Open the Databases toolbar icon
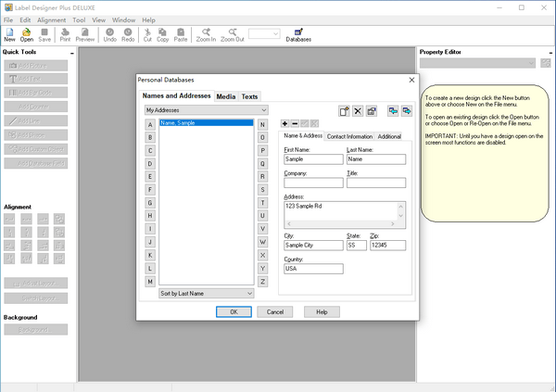Viewport: 556px width, 392px height. click(298, 35)
